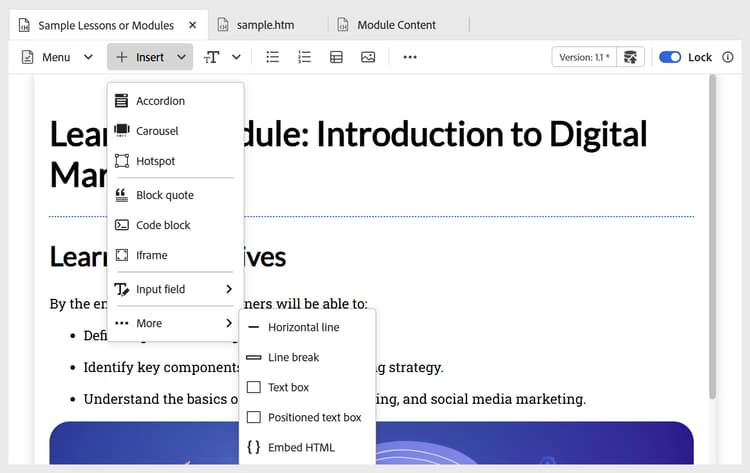Screen dimensions: 750x473
Task: Choose Code block from Insert menu
Action: coord(176,225)
